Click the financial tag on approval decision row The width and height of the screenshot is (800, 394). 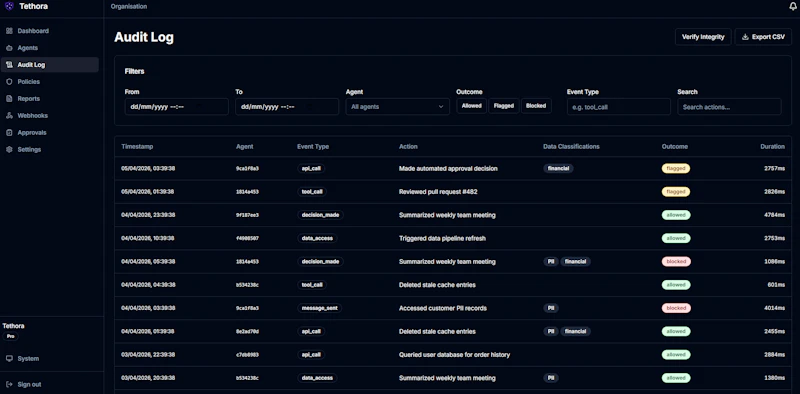[558, 168]
